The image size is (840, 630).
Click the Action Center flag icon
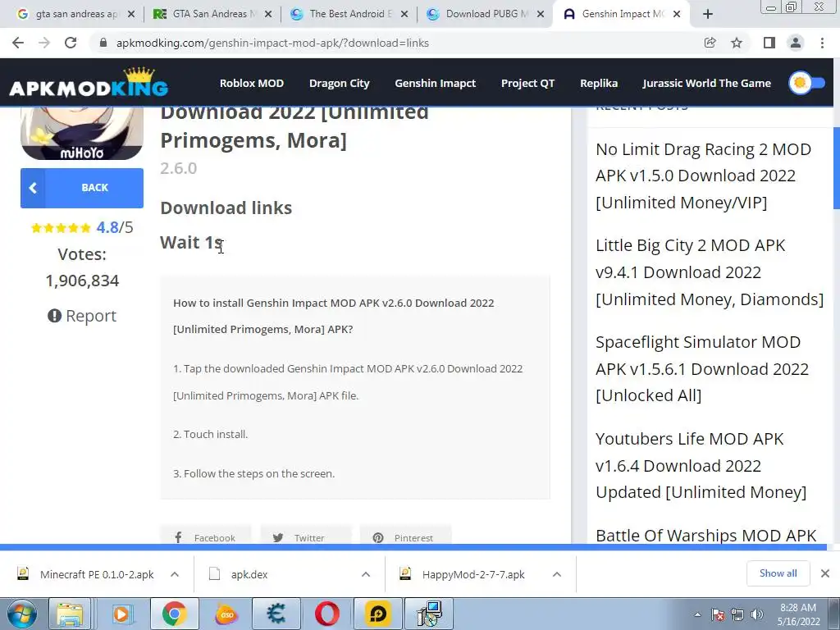(x=718, y=614)
